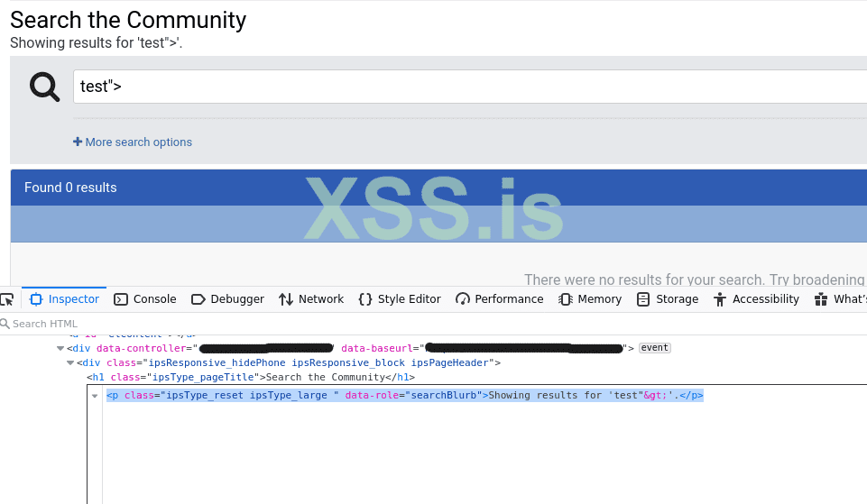Open the Performance tab
The image size is (867, 504).
coord(499,299)
